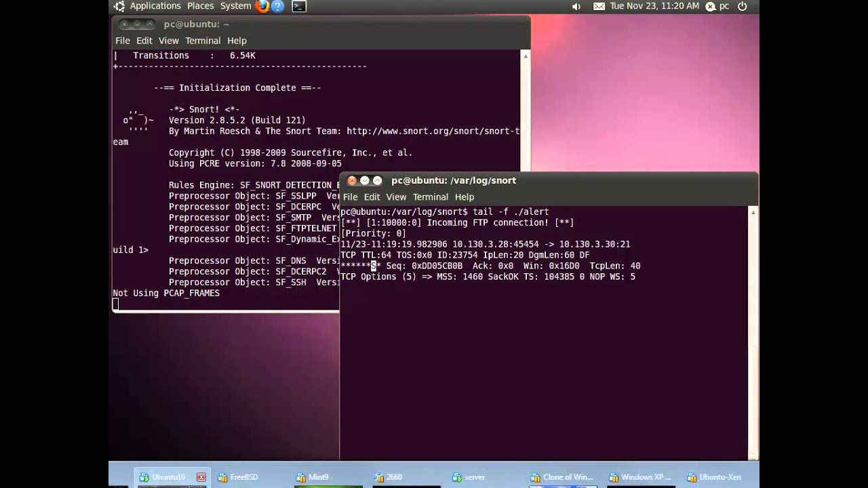Open View menu in pc@ubuntu: ~ terminal
Image resolution: width=868 pixels, height=488 pixels.
pos(168,41)
